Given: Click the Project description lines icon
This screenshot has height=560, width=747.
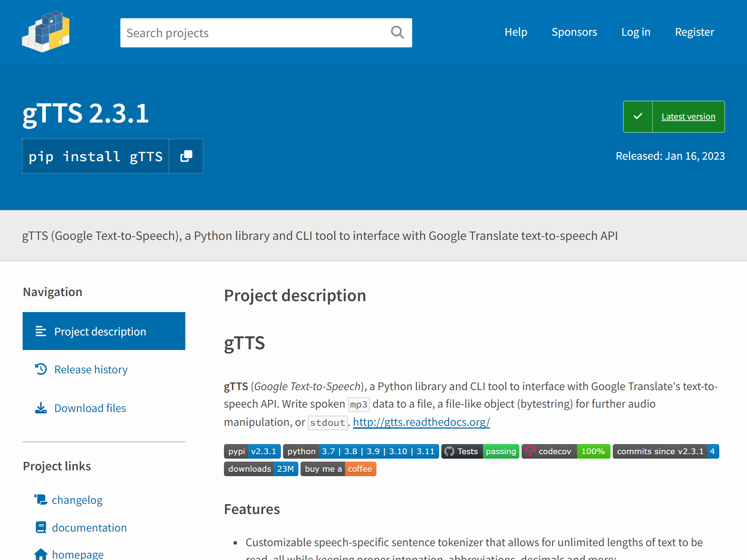Looking at the screenshot, I should pos(41,331).
